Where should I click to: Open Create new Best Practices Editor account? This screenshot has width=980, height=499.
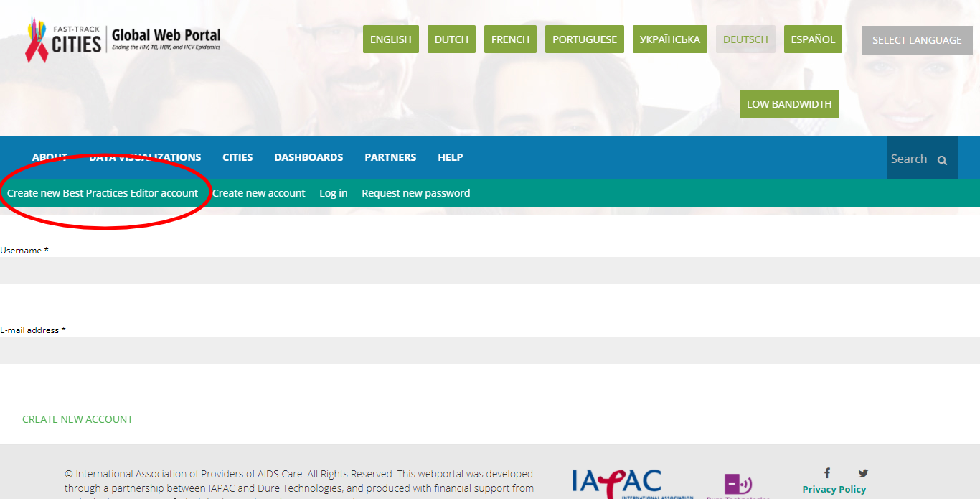click(x=101, y=192)
